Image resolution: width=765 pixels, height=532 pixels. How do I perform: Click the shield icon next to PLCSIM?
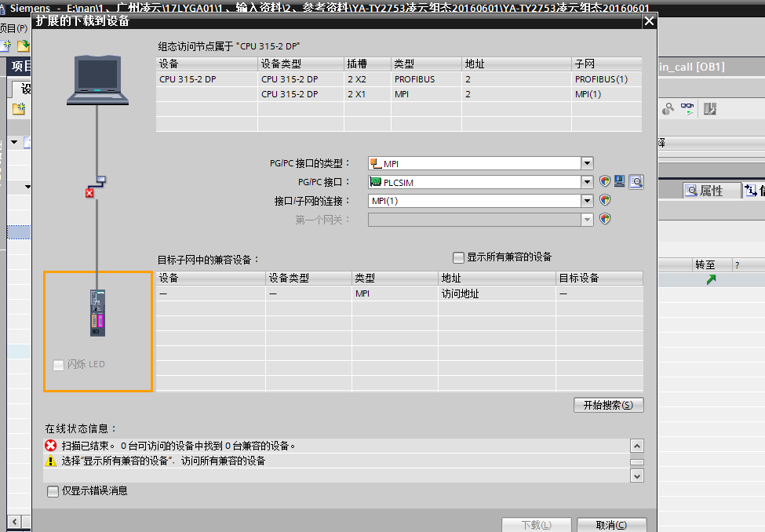tap(605, 182)
